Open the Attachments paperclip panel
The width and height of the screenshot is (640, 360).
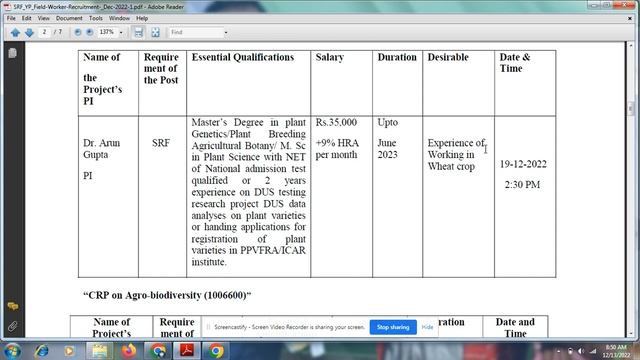12,326
